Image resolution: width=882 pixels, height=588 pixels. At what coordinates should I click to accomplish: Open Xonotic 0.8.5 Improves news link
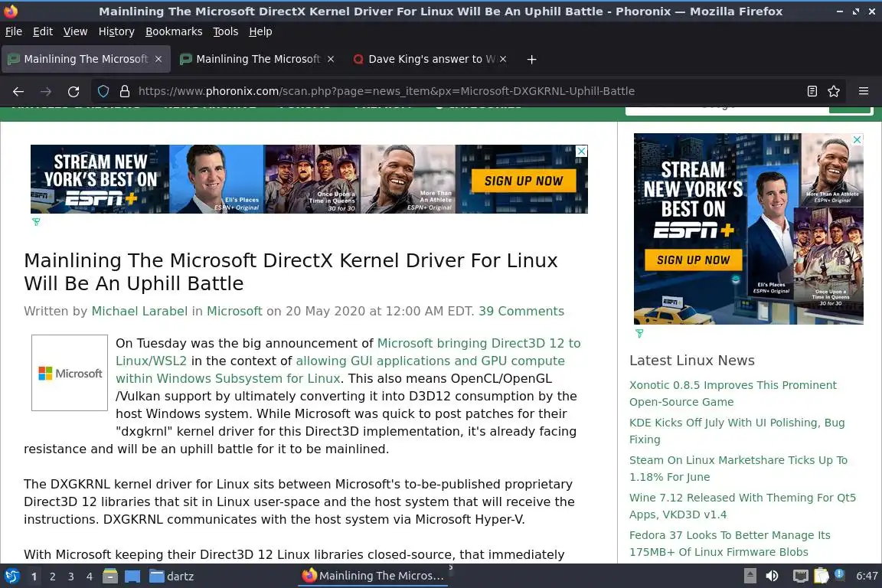[x=733, y=394]
